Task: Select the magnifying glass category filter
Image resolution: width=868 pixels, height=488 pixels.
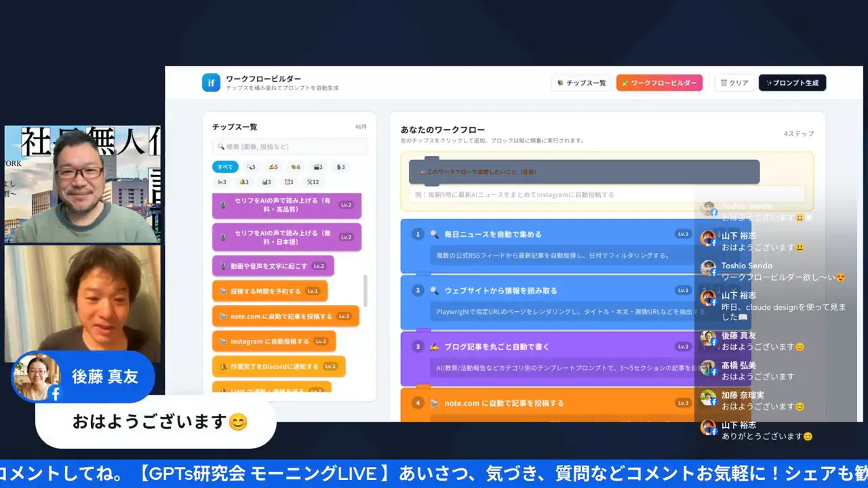Action: coord(250,167)
